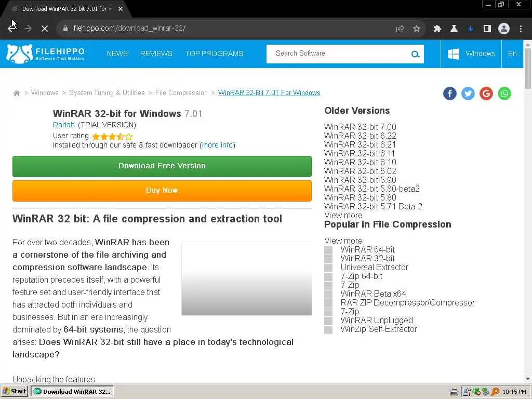Stop page loading with the X button
The image size is (532, 399).
coord(45,29)
